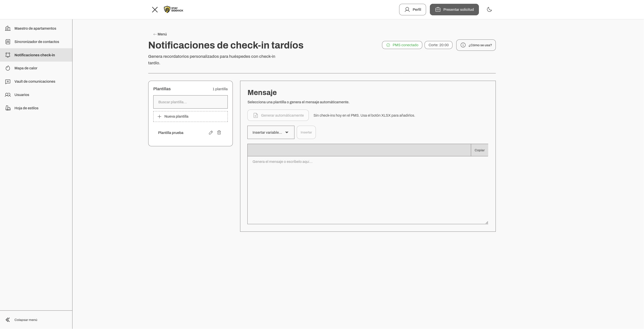Toggle dark mode with the moon icon
The height and width of the screenshot is (329, 644).
[489, 10]
